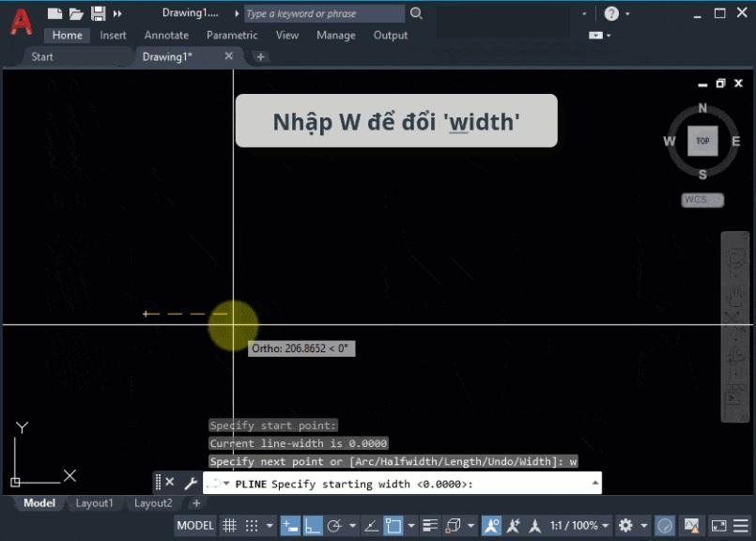Click the W compass direction on ViewCube
The image size is (756, 541).
point(670,141)
